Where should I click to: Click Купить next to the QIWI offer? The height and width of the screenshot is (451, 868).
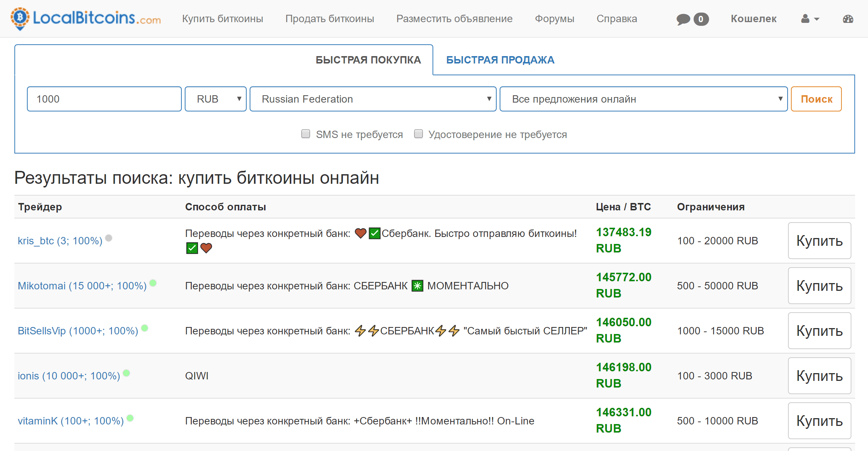point(819,376)
